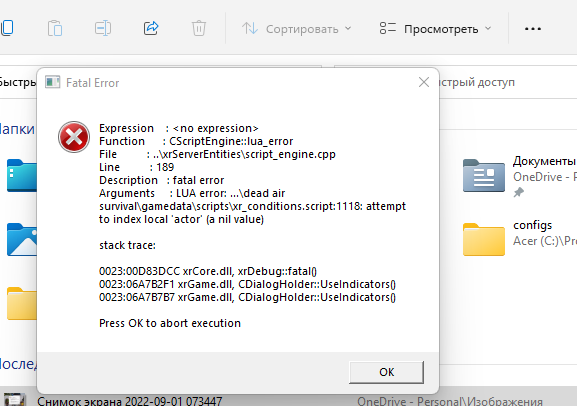Open the Документы folder icon
The height and width of the screenshot is (406, 577).
coord(484,176)
